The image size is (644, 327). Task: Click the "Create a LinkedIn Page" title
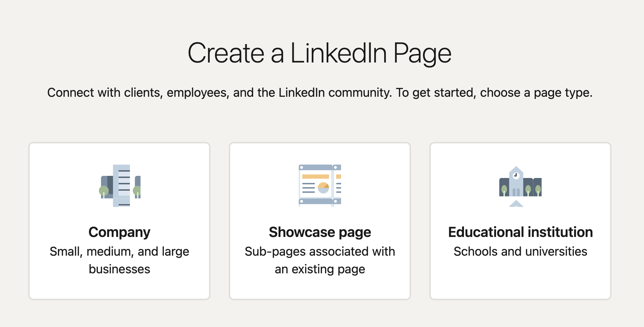(x=320, y=53)
